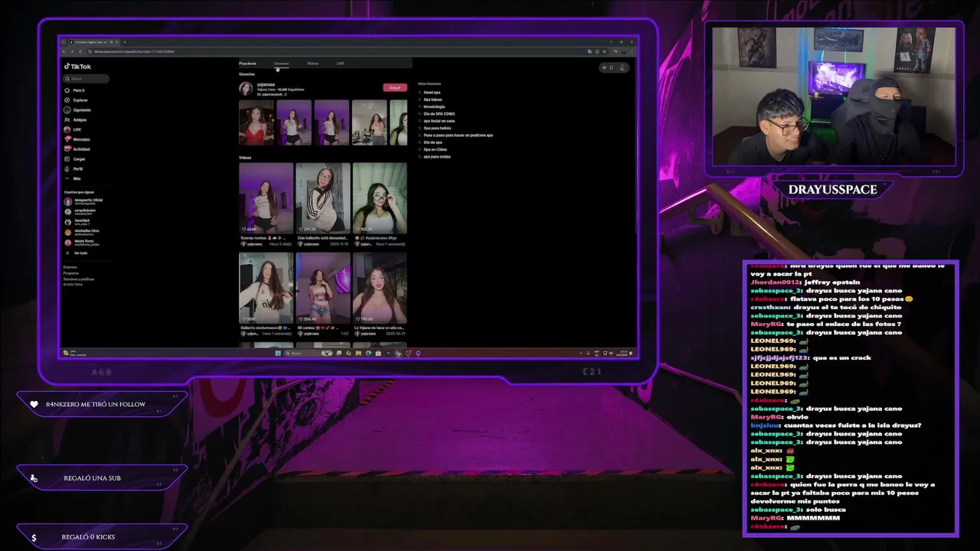Viewport: 980px width, 551px height.
Task: Select kinesiologia search suggestion
Action: tap(434, 106)
